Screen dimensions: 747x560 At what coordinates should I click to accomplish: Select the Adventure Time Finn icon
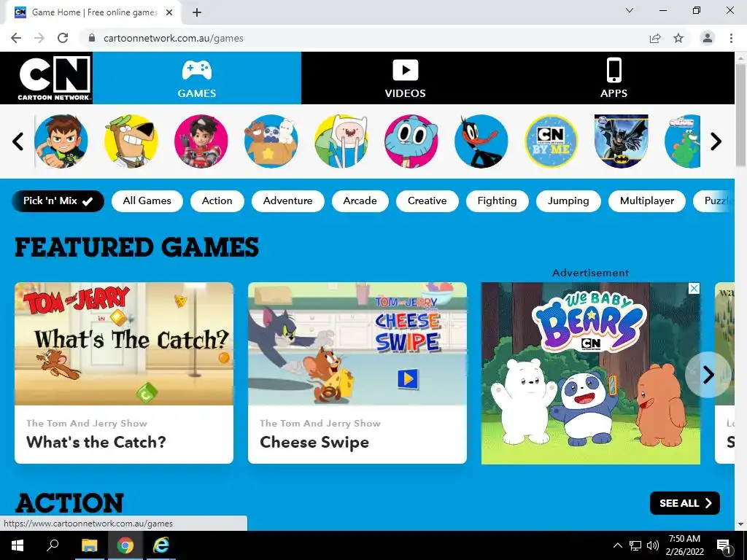point(341,141)
